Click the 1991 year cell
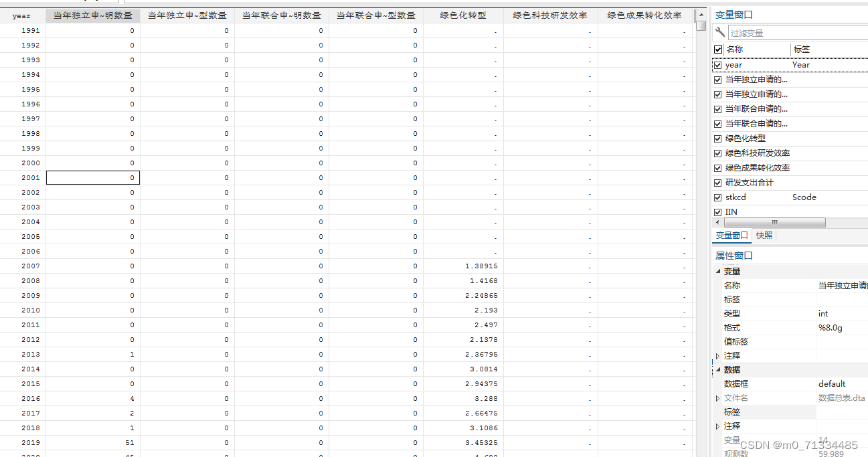Screen dimensions: 868x457 (x=23, y=30)
